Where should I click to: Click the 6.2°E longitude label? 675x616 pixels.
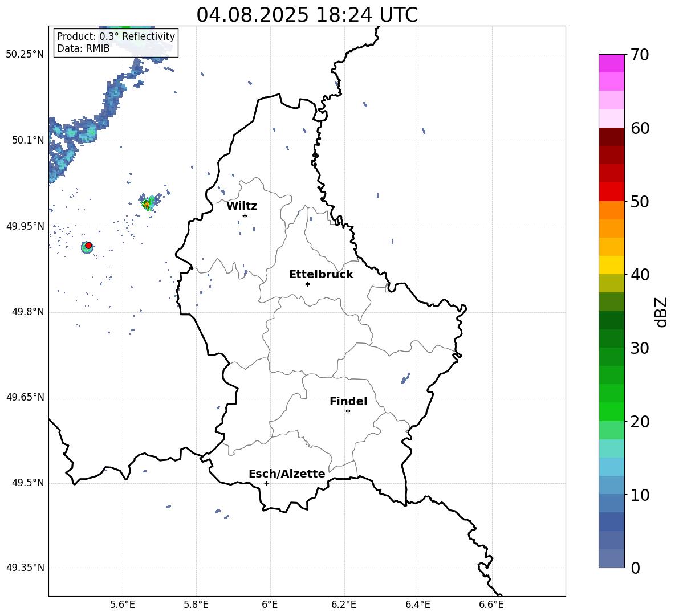344,605
